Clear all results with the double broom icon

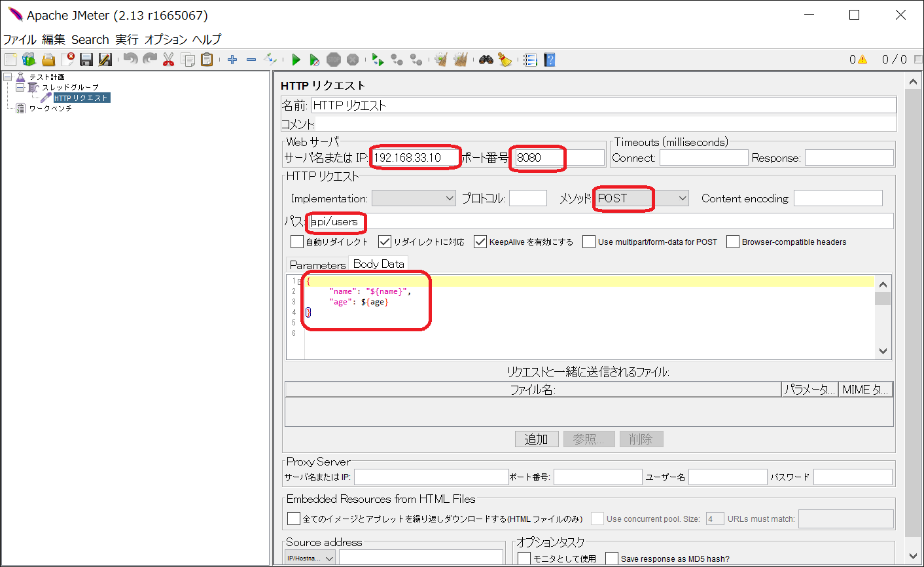(x=460, y=60)
